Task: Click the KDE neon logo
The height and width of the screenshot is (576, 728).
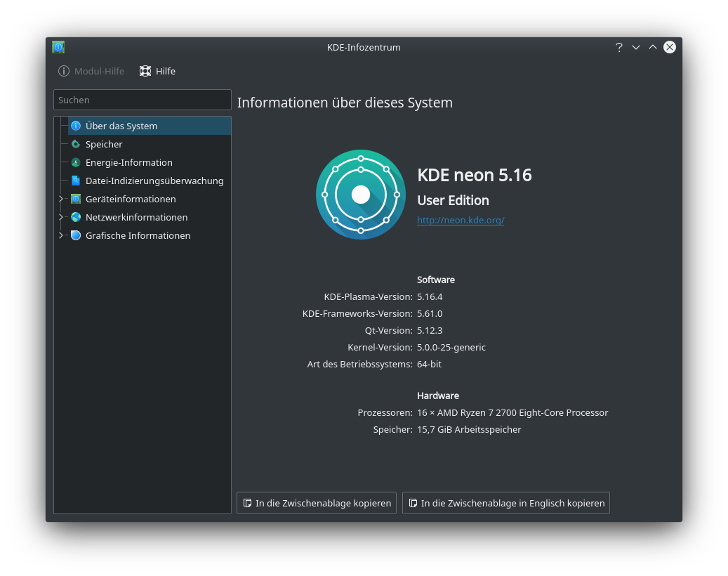Action: [360, 195]
